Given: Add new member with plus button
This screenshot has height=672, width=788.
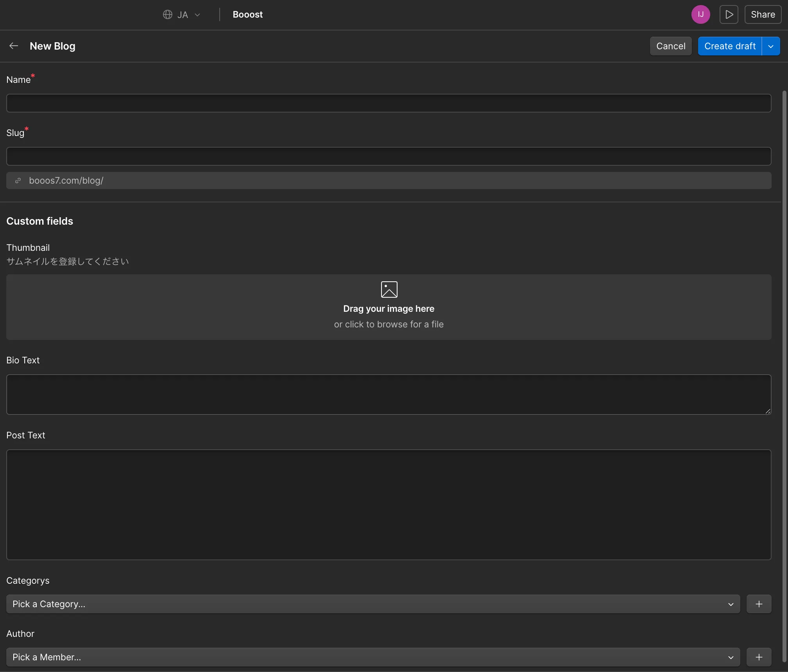Looking at the screenshot, I should (759, 657).
